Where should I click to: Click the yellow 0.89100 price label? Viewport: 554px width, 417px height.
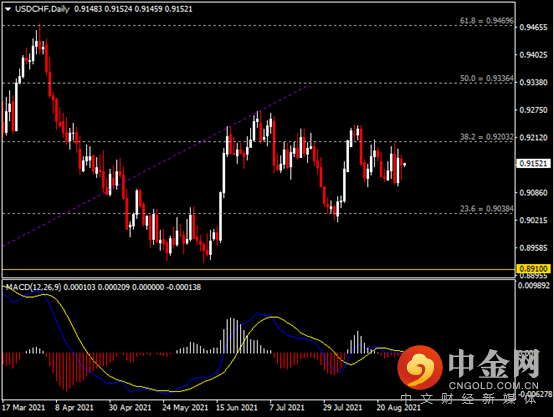tap(534, 269)
